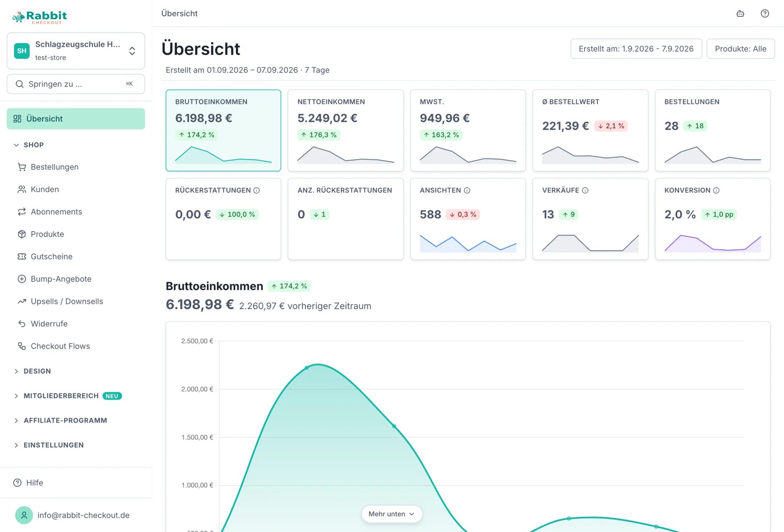Image resolution: width=784 pixels, height=532 pixels.
Task: Select the Rückerstattungen 0,00 € card
Action: click(223, 219)
